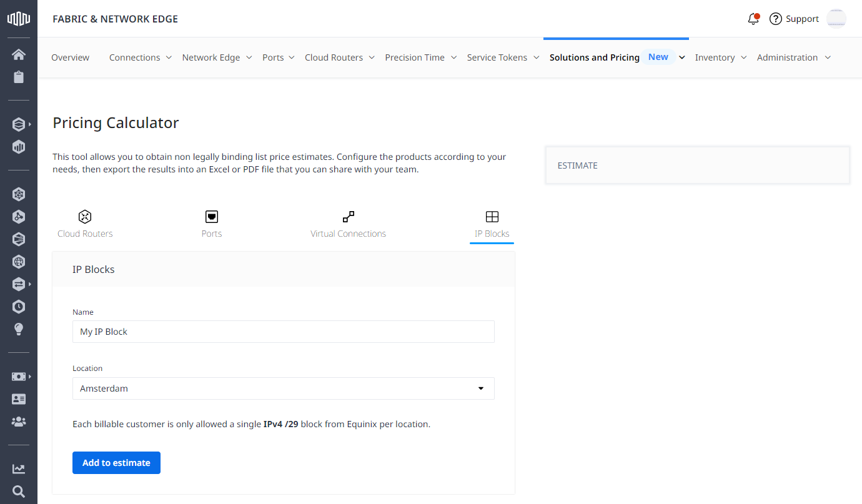Open the Network Edge menu label
Screen dimensions: 862x504
click(211, 57)
